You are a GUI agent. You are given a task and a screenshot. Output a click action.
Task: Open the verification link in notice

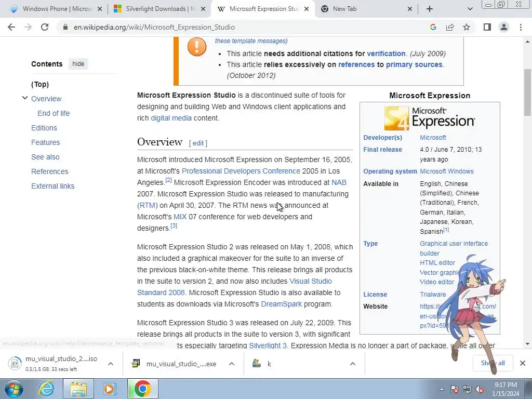[386, 54]
